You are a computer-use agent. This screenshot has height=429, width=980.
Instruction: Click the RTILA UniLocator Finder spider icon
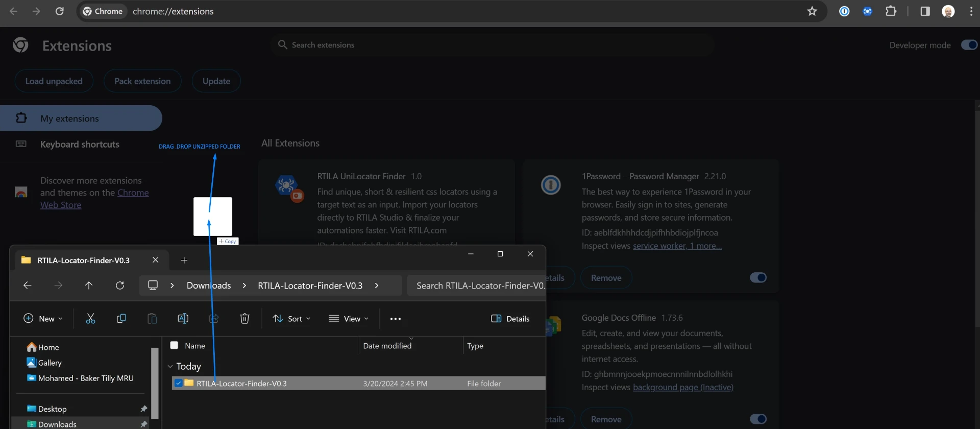289,187
